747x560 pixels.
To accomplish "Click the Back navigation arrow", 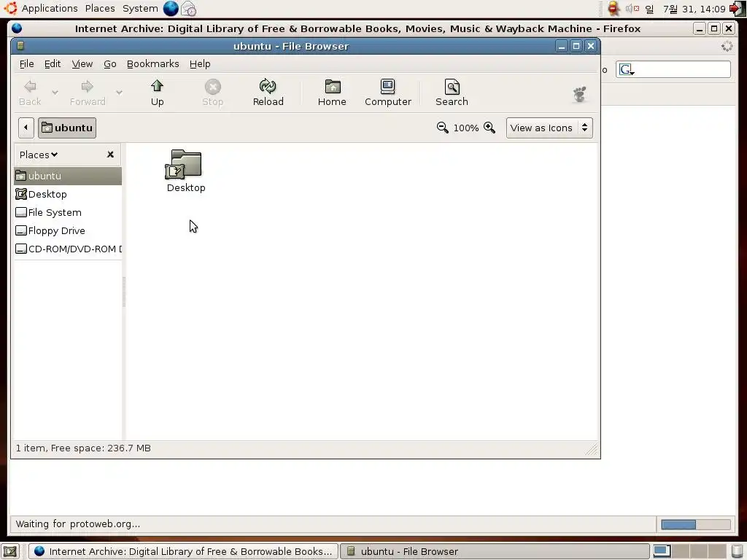I will coord(30,93).
